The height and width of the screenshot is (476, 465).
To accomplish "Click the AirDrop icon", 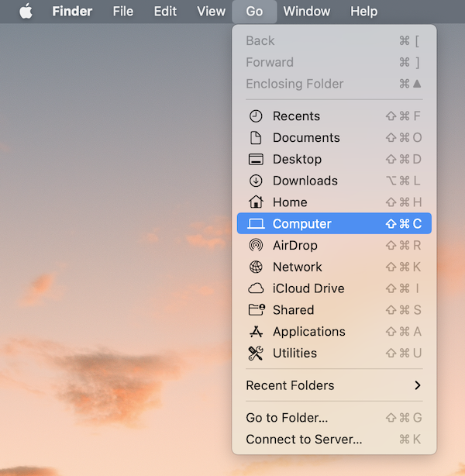I will click(256, 246).
